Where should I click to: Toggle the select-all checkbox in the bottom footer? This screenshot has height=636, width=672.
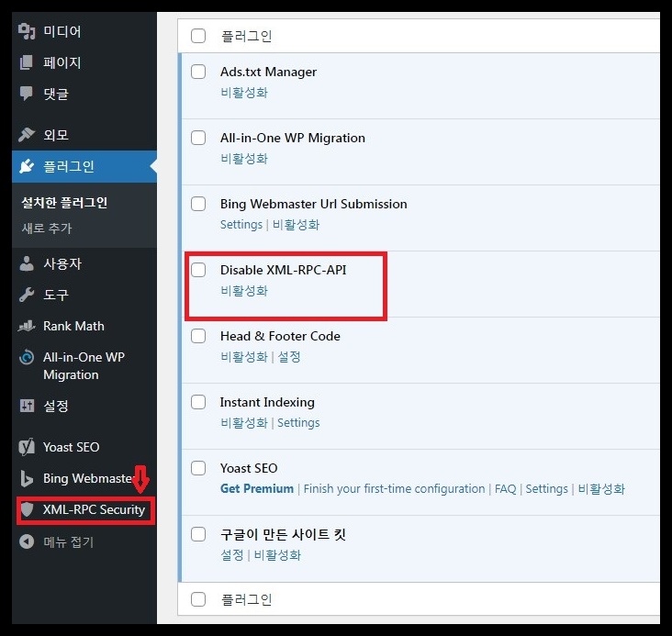(x=198, y=599)
